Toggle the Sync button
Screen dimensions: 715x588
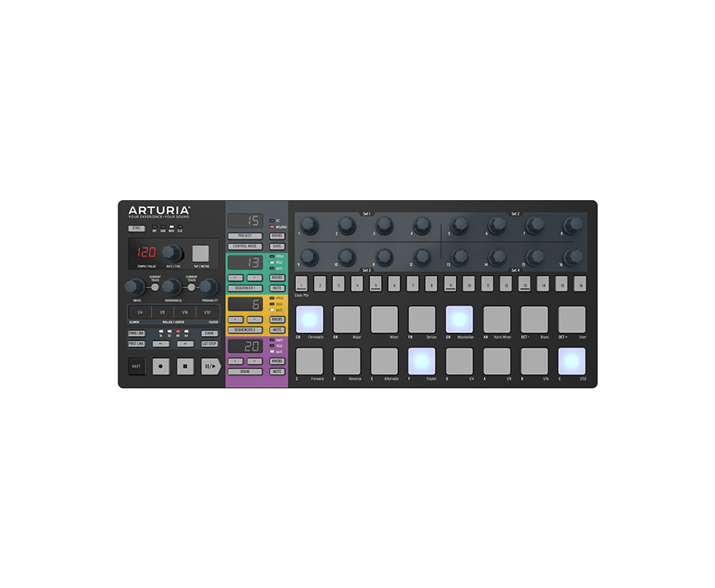pos(136,229)
